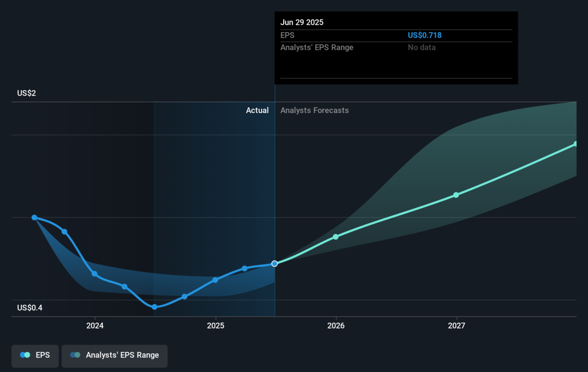
Task: Click the 2024 x-axis label
Action: coord(95,326)
